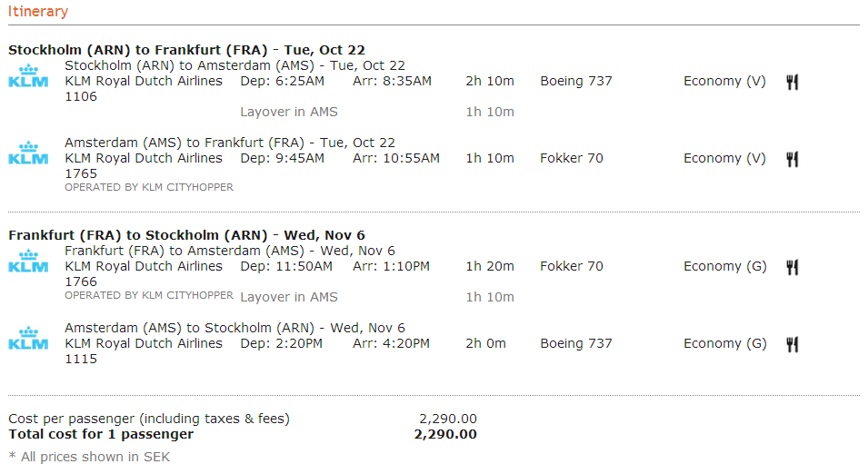868x464 pixels.
Task: Click meal icon on flight 1106 row
Action: tap(793, 82)
